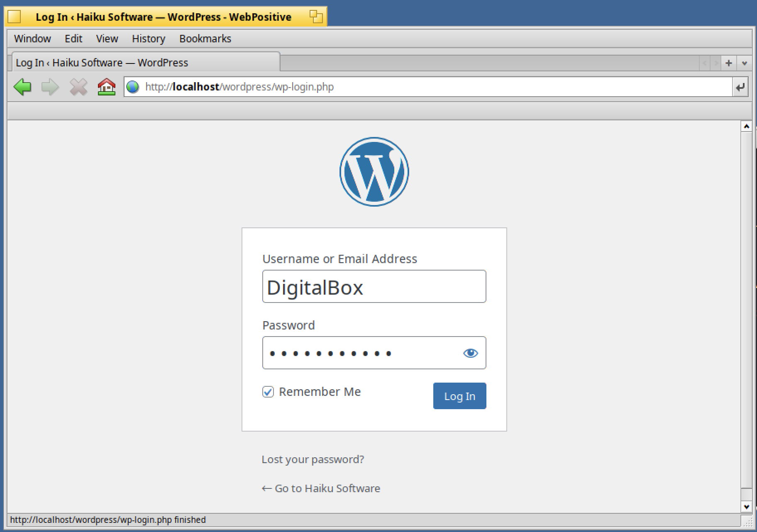Click the scrollbar down arrow

[746, 507]
